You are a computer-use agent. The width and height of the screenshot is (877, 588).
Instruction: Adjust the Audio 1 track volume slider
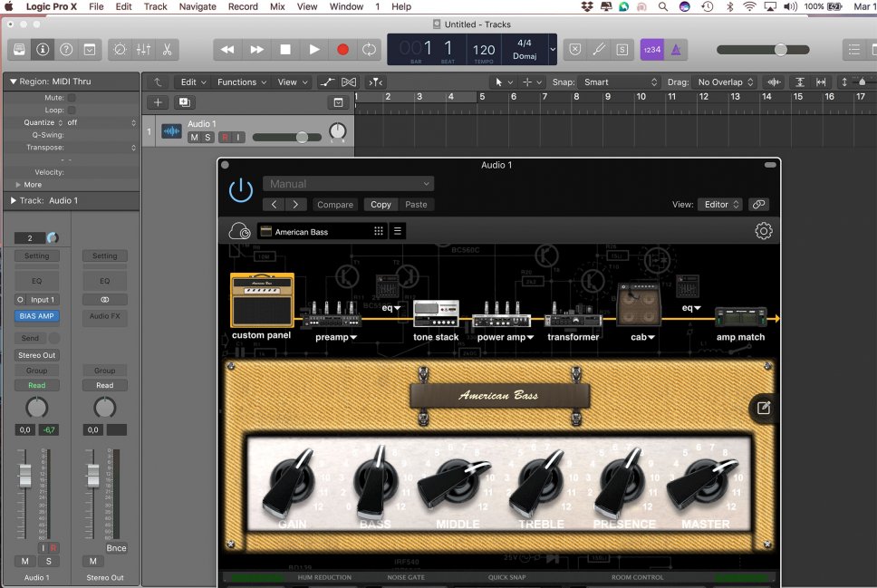302,138
